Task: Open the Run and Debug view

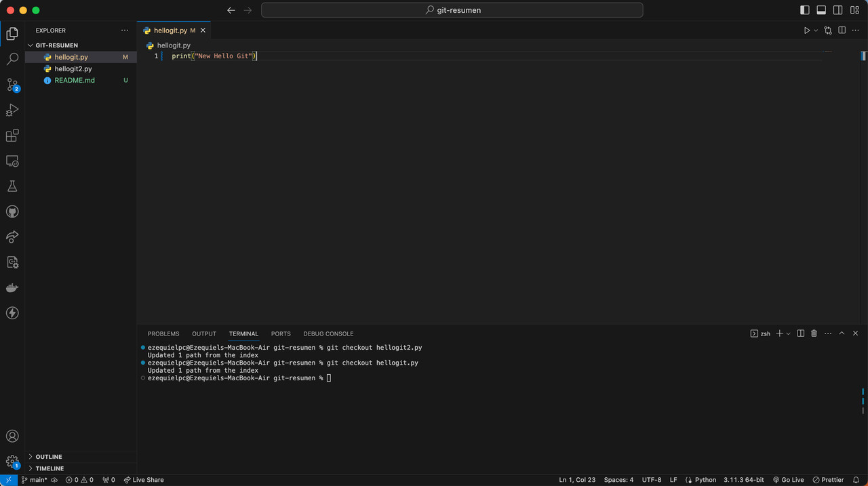Action: click(x=12, y=110)
